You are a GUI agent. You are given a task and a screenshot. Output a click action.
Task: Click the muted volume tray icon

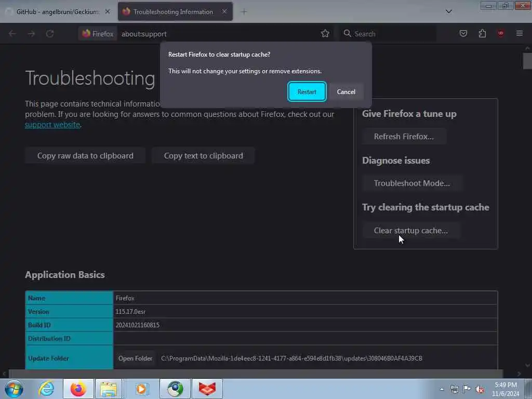[x=480, y=389]
